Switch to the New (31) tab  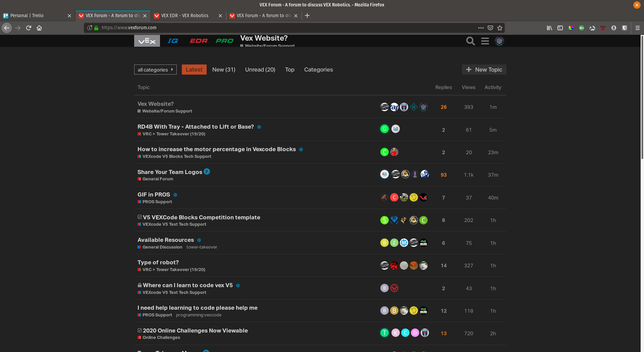(224, 70)
